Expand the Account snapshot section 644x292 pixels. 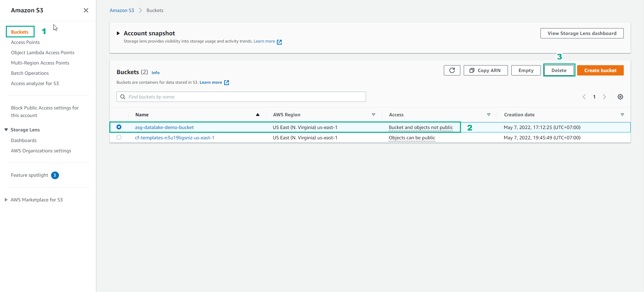[118, 33]
